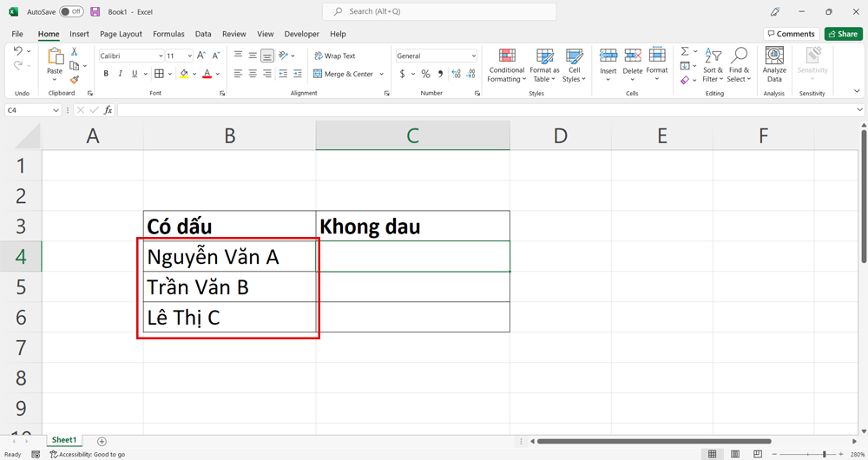Click the Format Painter brush icon
The image size is (868, 460).
74,79
